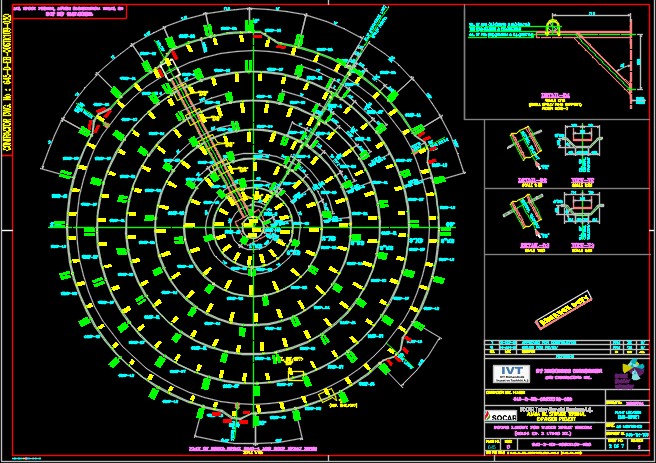
Task: Click the lower-right trough section view
Action: (x=582, y=207)
